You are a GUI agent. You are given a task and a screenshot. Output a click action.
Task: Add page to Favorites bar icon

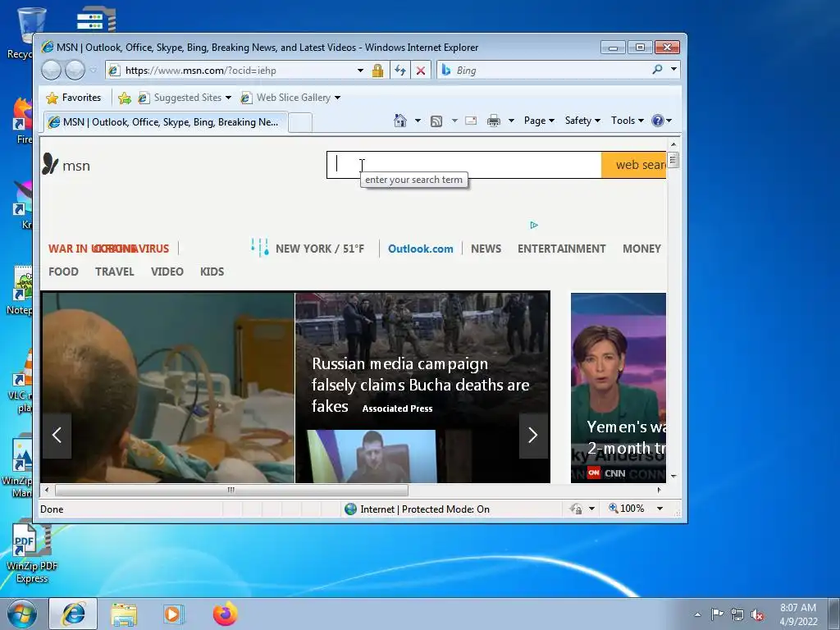tap(125, 98)
